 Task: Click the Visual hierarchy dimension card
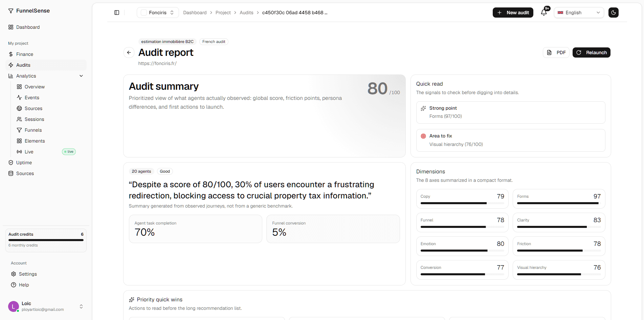click(559, 270)
